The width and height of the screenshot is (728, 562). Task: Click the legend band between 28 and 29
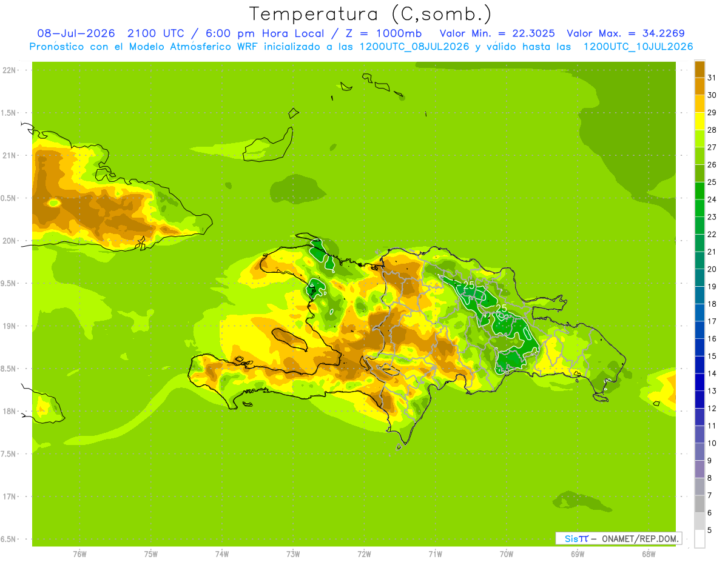pyautogui.click(x=699, y=121)
